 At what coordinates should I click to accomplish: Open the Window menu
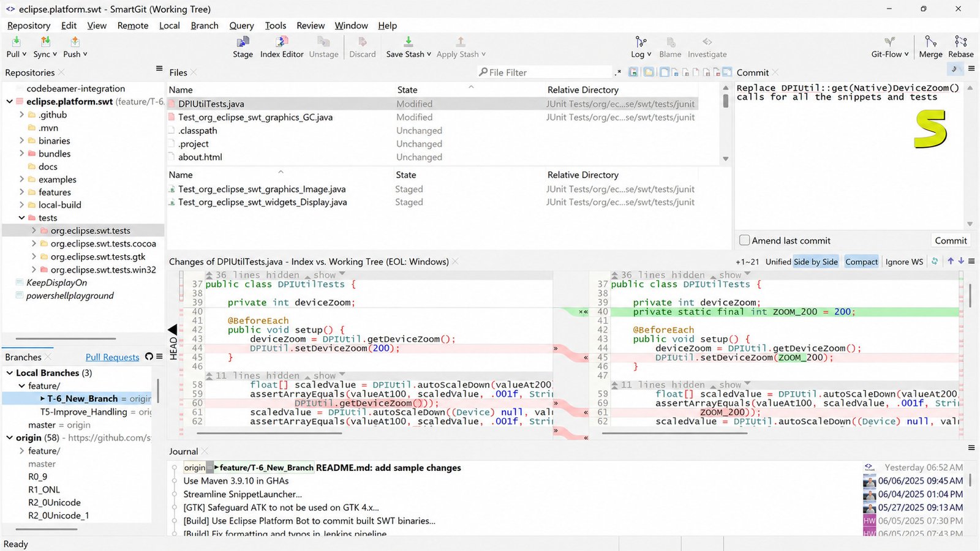click(351, 26)
